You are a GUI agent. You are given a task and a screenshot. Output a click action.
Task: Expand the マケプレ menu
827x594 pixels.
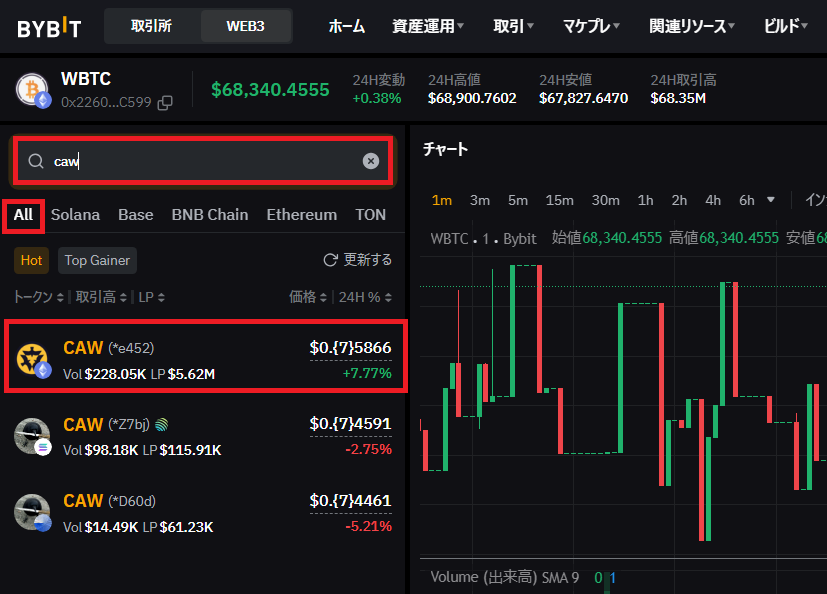point(591,26)
